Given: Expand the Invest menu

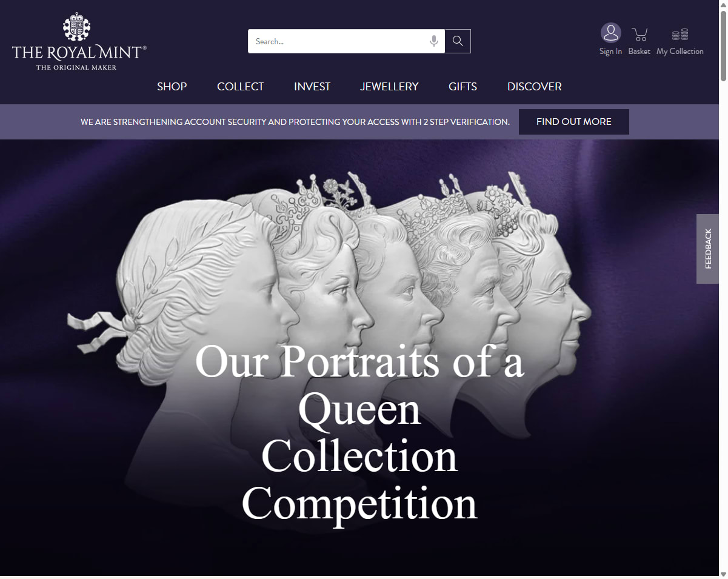Looking at the screenshot, I should [312, 87].
